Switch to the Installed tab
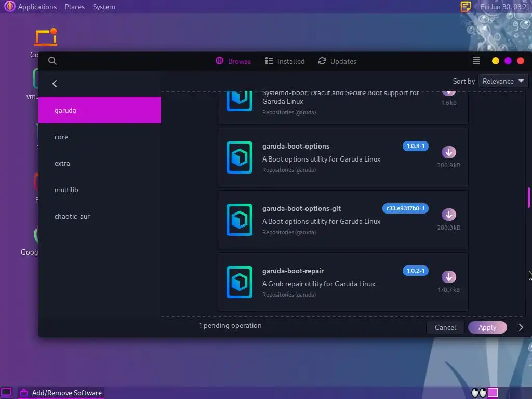532x399 pixels. pyautogui.click(x=285, y=61)
